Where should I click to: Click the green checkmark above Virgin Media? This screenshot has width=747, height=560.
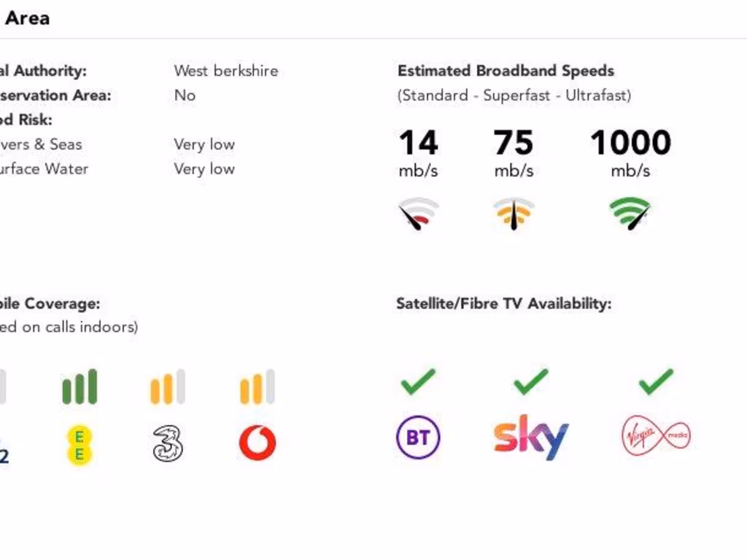click(x=656, y=381)
